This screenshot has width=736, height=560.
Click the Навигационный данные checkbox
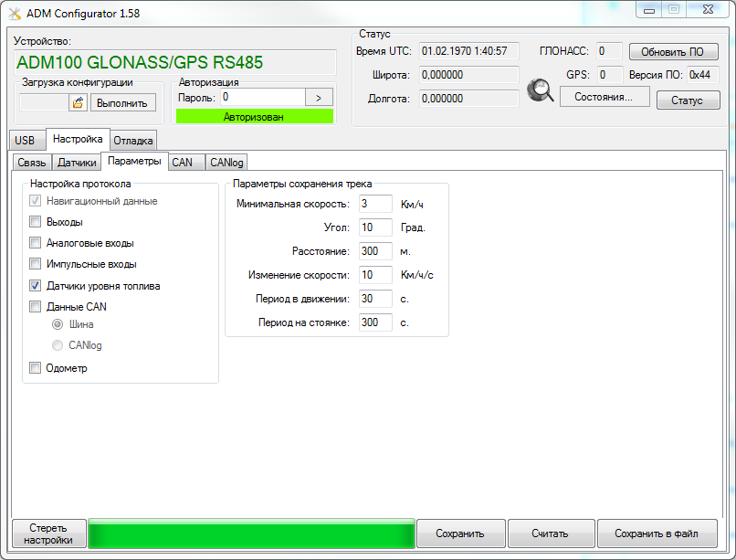click(x=36, y=201)
